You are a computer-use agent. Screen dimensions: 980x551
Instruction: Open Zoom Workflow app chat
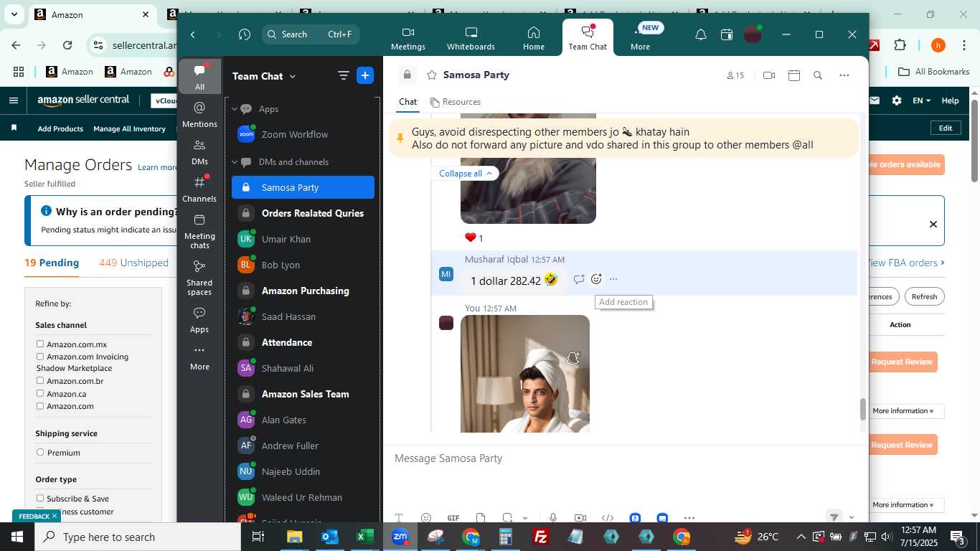(x=303, y=134)
